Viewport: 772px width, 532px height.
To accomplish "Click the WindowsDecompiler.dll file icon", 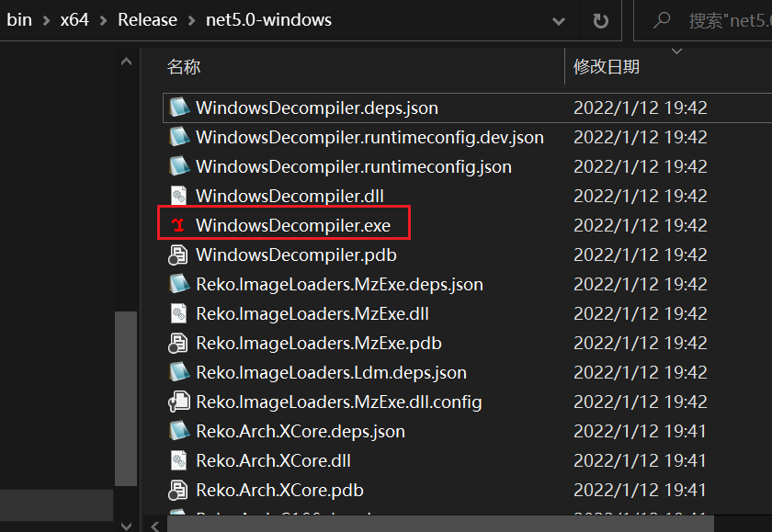I will point(178,196).
